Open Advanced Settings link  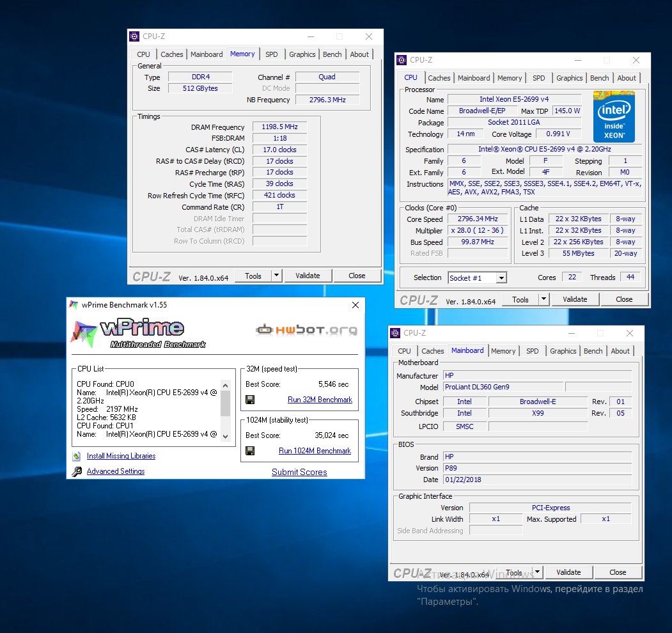pos(116,471)
